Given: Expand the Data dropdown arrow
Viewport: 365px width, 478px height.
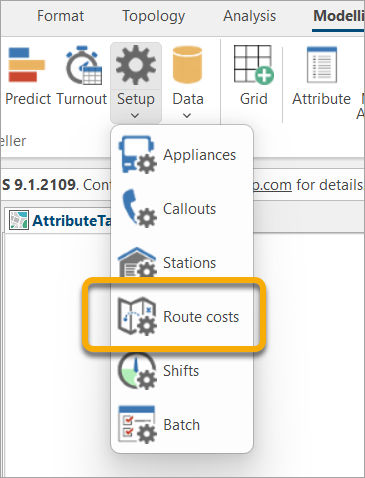Looking at the screenshot, I should pyautogui.click(x=187, y=116).
